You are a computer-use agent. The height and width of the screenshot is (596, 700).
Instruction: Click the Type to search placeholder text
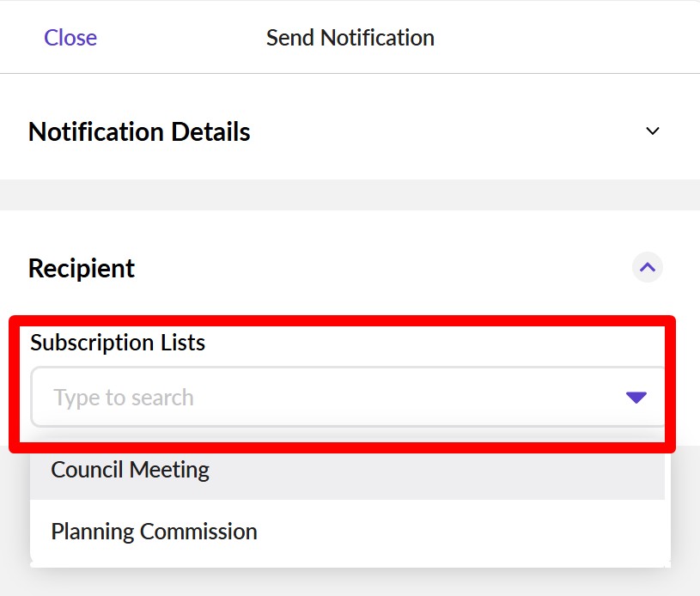tap(124, 398)
